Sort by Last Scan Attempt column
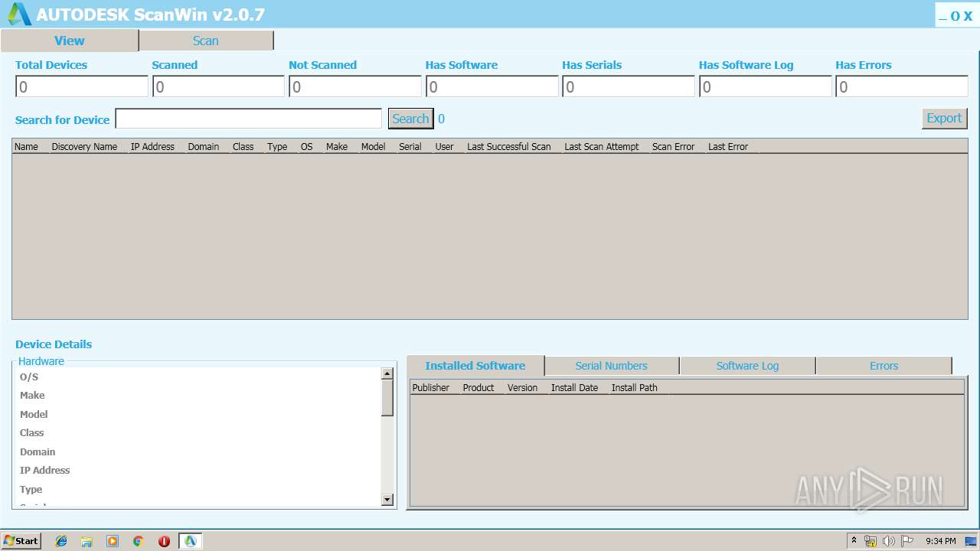Screen dimensions: 980x551 pos(602,146)
